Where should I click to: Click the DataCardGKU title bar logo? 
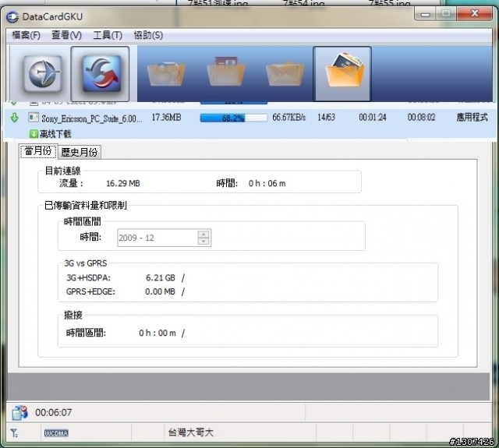(x=12, y=17)
